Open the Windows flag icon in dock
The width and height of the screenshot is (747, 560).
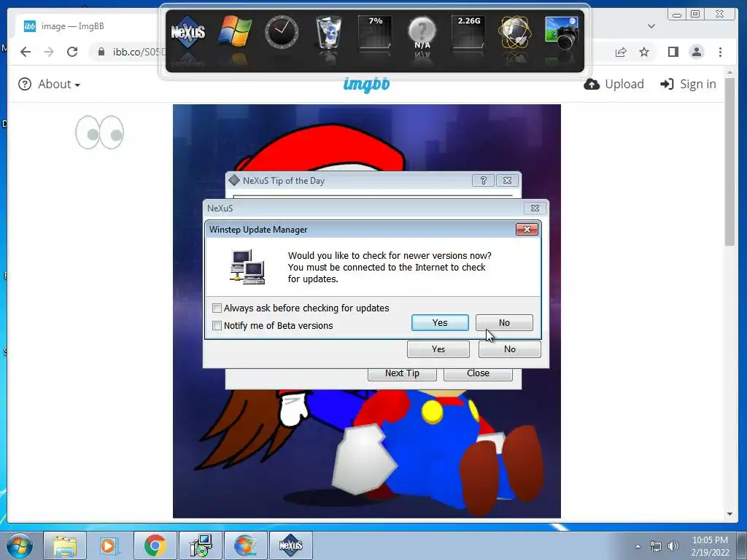tap(234, 31)
